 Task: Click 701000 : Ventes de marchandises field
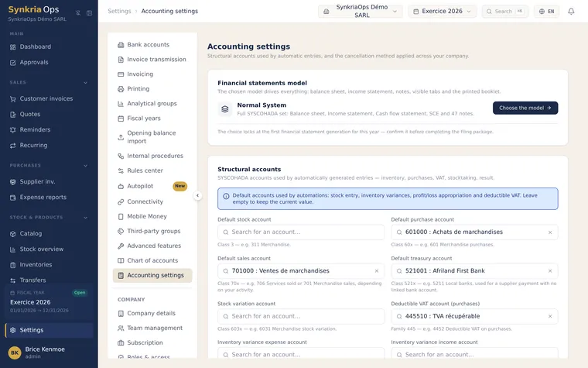(301, 270)
